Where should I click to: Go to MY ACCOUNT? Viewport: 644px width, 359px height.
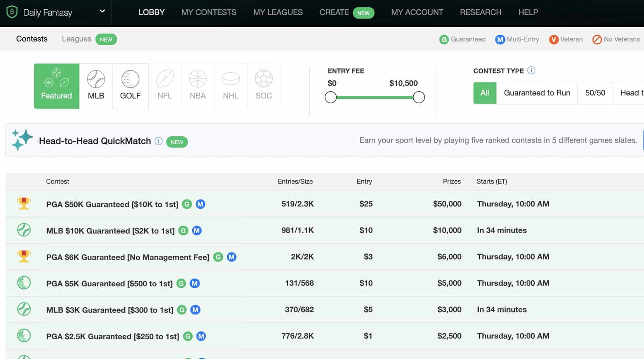click(x=417, y=12)
